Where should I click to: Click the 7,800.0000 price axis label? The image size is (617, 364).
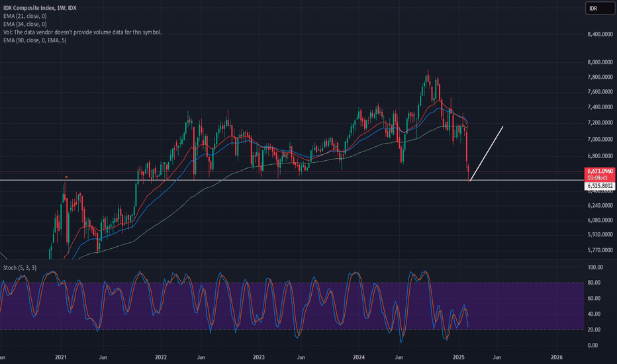click(x=600, y=77)
